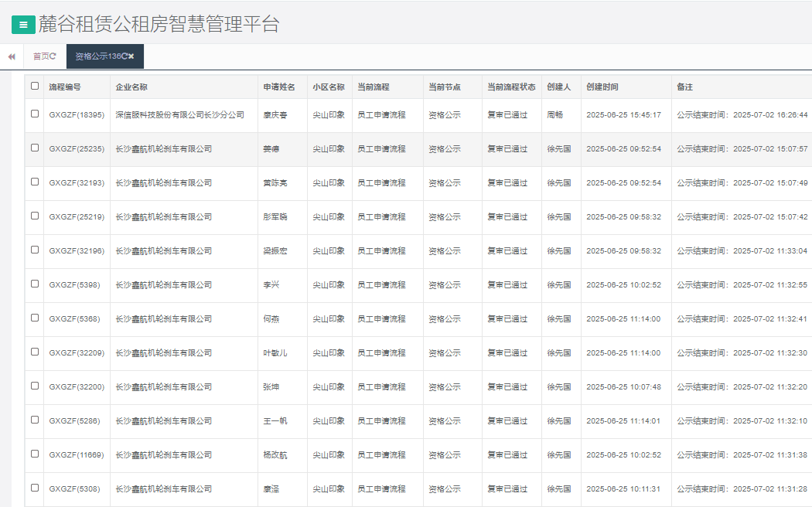Click the applicant name 王一帆
Viewport: 812px width, 507px height.
[x=275, y=421]
